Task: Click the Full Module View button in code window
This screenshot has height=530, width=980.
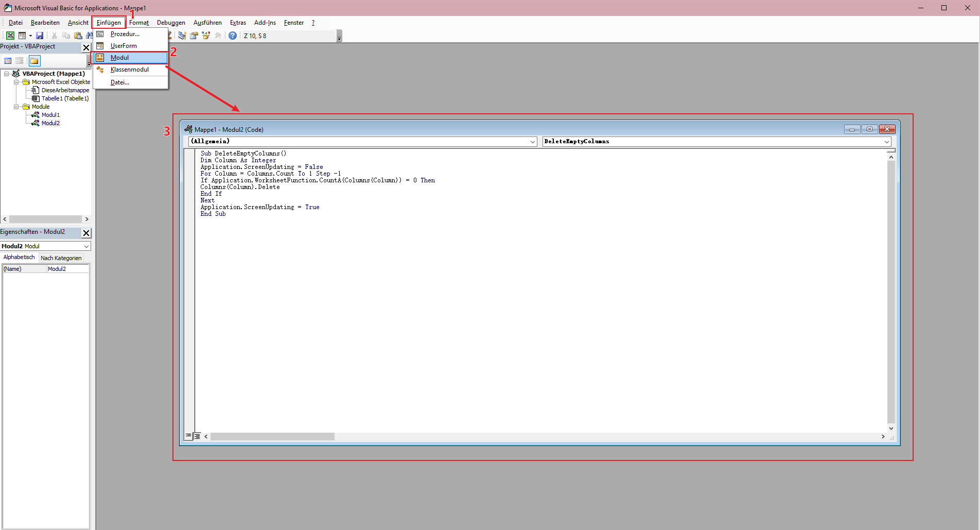Action: [197, 436]
